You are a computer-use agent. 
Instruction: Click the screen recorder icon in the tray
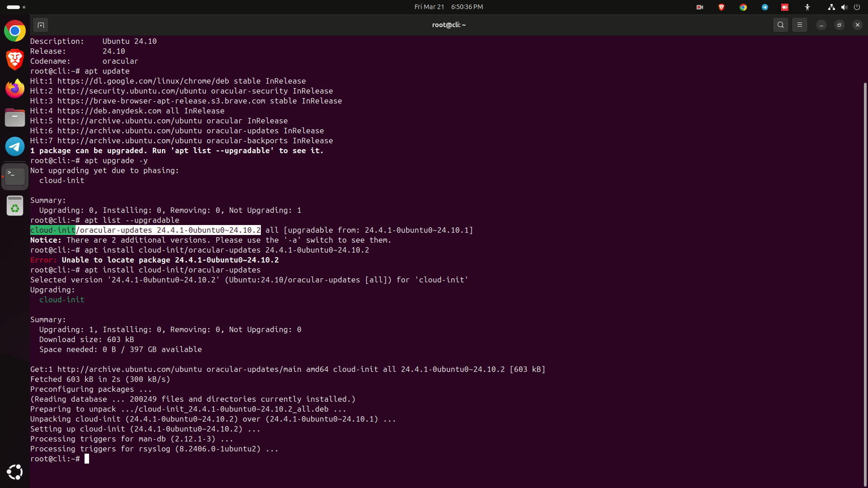coord(699,7)
